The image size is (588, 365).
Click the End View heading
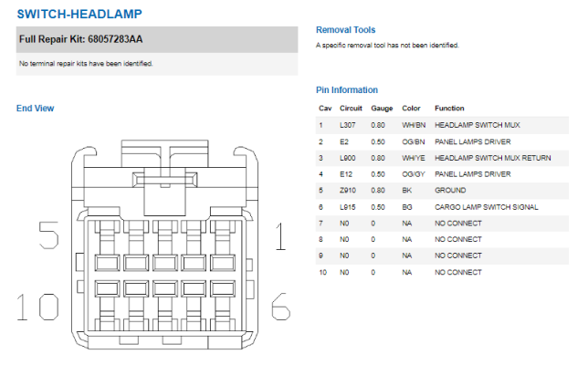pos(36,109)
